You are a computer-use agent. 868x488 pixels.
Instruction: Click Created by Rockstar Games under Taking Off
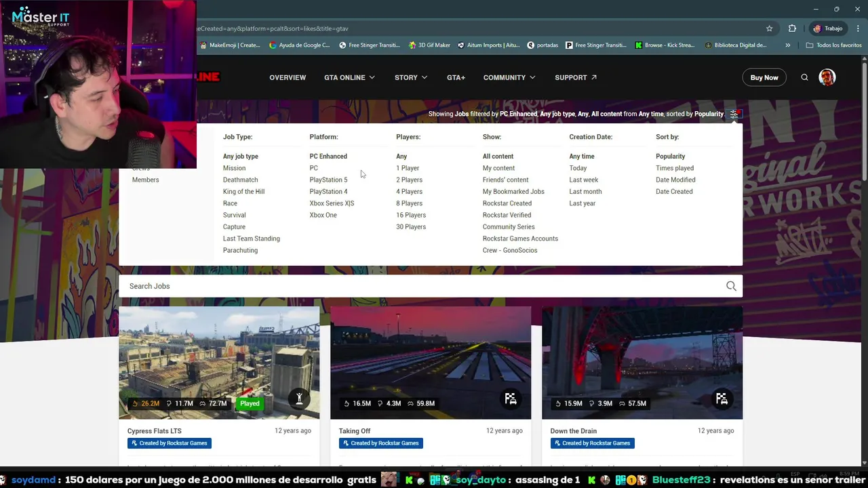(381, 443)
